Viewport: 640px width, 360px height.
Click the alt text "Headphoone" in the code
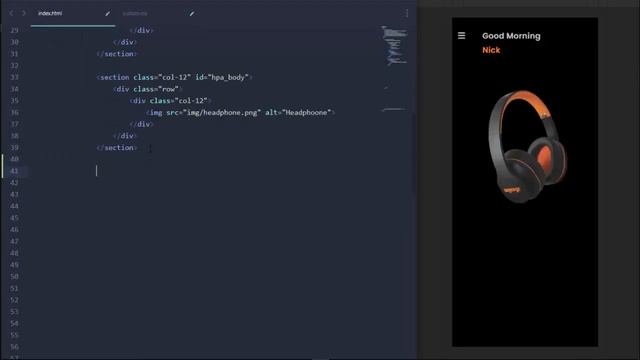coord(307,112)
